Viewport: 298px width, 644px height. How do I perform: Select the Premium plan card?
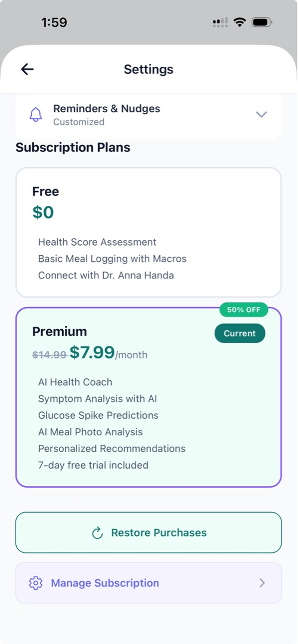[x=149, y=397]
